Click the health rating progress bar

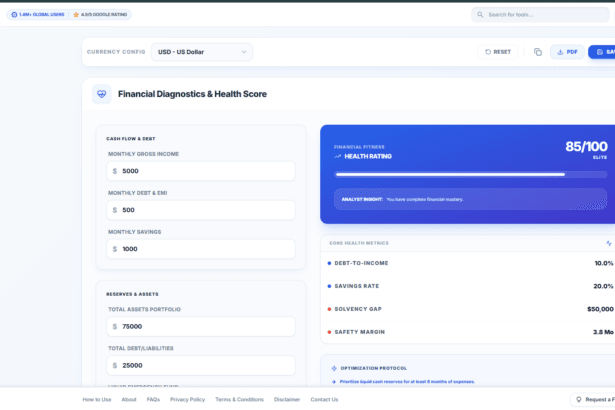tap(471, 174)
